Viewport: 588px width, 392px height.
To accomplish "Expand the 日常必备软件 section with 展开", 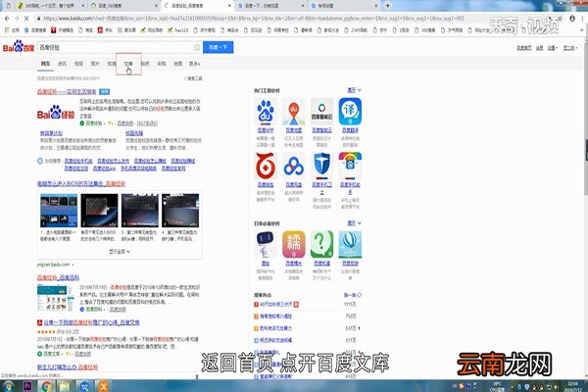I will coord(354,223).
